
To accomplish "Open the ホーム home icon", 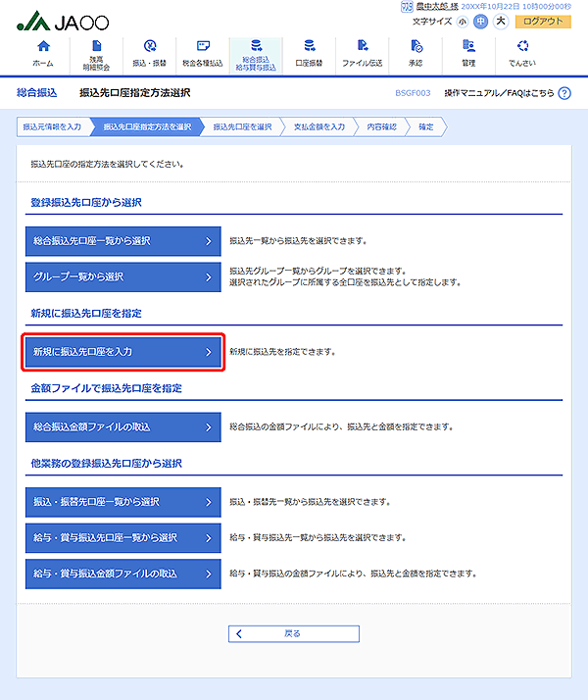I will (x=43, y=52).
